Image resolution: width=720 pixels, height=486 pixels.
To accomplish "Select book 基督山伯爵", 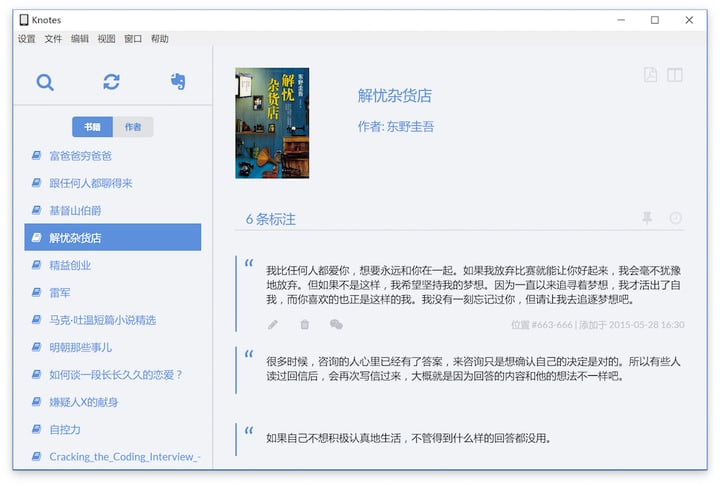I will (112, 210).
